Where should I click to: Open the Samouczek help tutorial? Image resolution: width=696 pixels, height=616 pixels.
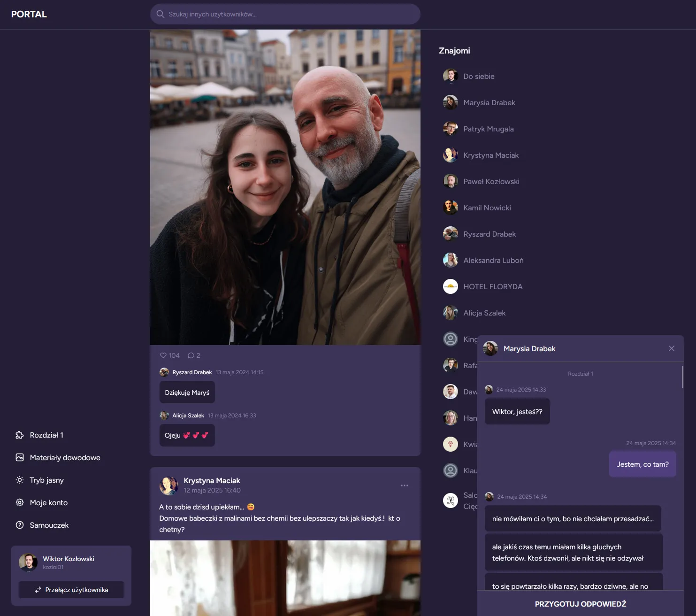coord(49,525)
